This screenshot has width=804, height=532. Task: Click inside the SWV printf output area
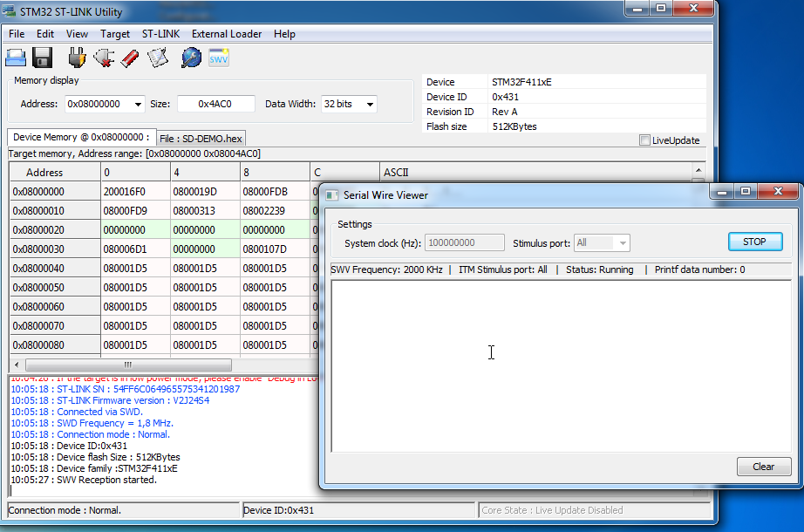coord(561,366)
